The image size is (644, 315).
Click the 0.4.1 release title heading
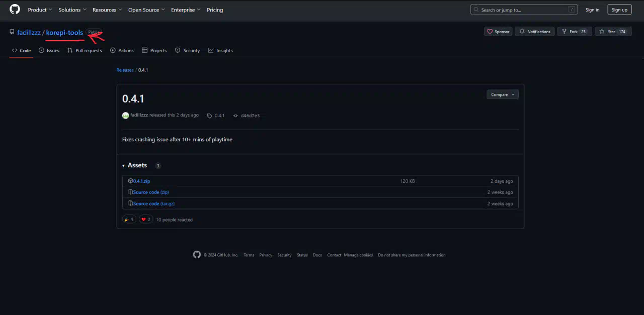[x=133, y=98]
